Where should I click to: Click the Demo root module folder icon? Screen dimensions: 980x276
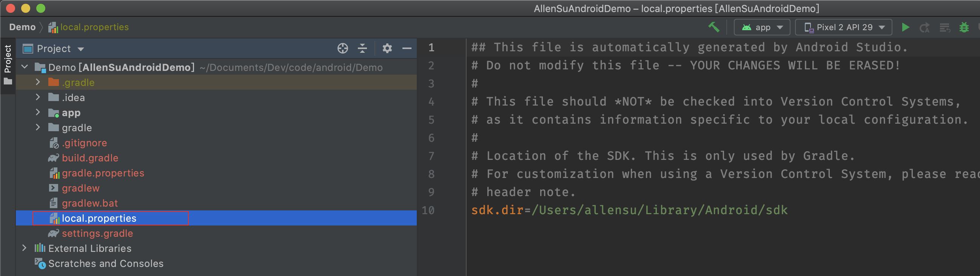(40, 67)
